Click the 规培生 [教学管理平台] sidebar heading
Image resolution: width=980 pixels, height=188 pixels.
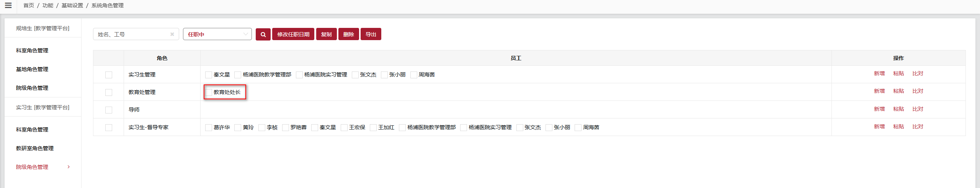(x=42, y=28)
